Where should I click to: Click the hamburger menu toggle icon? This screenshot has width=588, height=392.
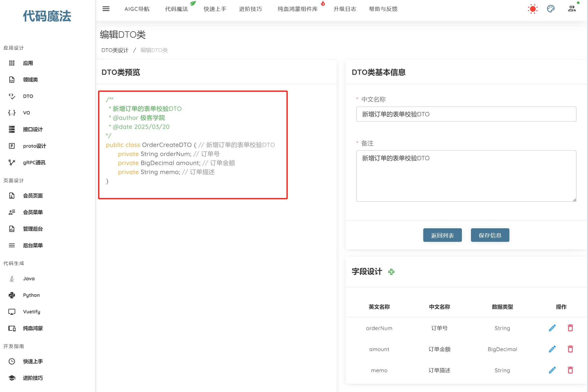(106, 9)
